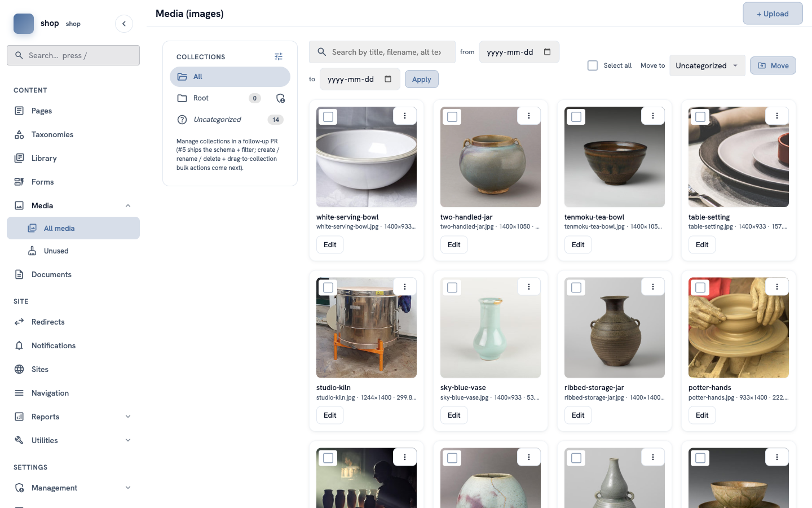Image resolution: width=812 pixels, height=508 pixels.
Task: Open calendar picker in 'to' date field
Action: point(388,79)
